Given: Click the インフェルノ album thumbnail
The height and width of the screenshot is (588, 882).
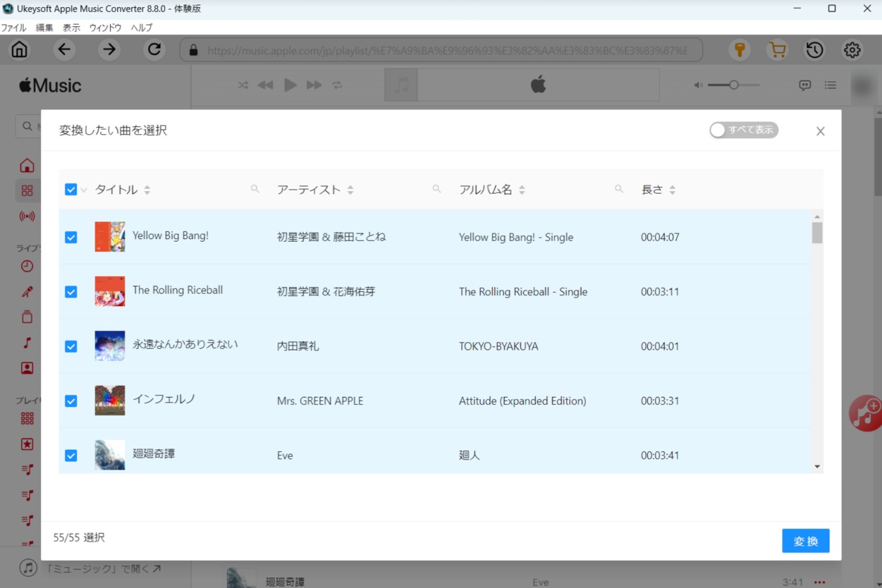Looking at the screenshot, I should [110, 401].
